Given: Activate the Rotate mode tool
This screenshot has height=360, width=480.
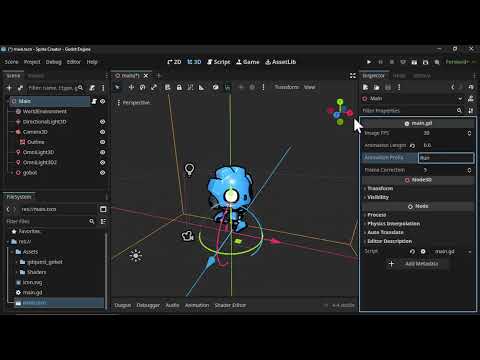Looking at the screenshot, I should [x=142, y=87].
